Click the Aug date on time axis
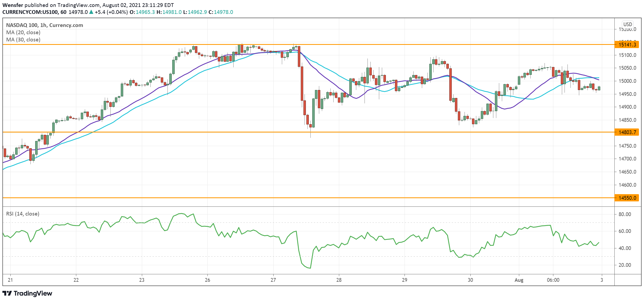 tap(519, 280)
